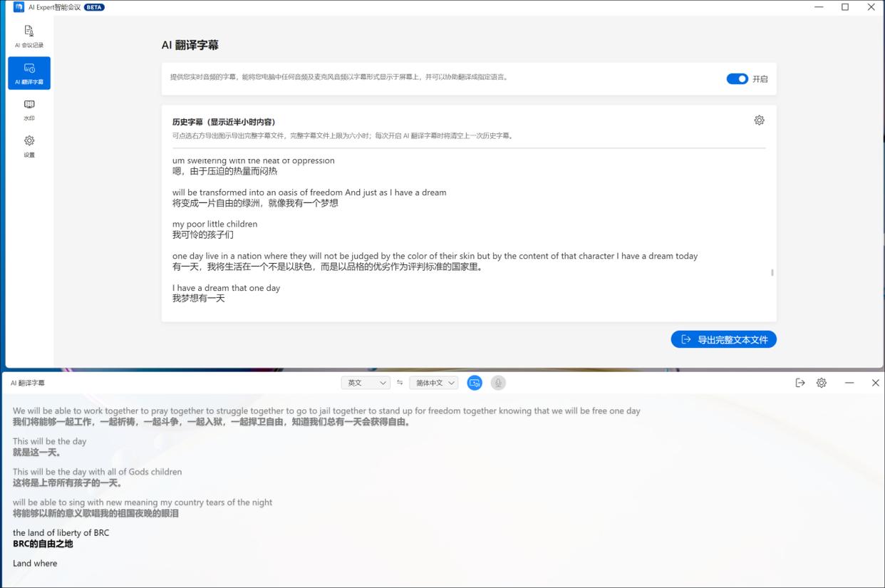This screenshot has width=885, height=588.
Task: Swap translation languages with the arrows icon
Action: [x=399, y=383]
